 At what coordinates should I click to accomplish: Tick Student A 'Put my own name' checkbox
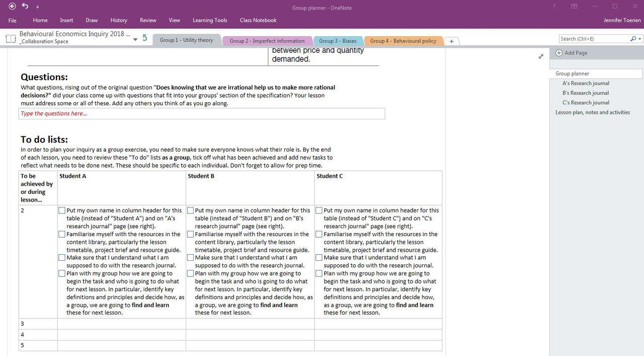(x=62, y=210)
